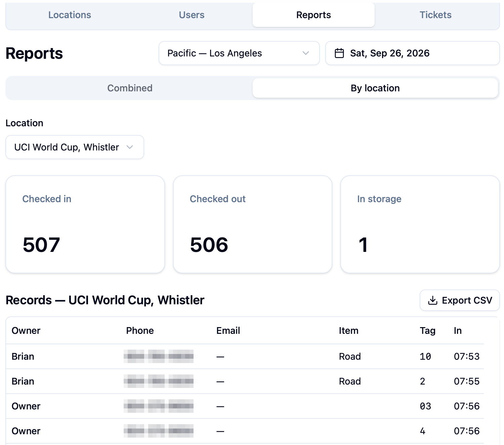Click the In column header
Viewport: 504px width, 445px height.
pyautogui.click(x=458, y=330)
